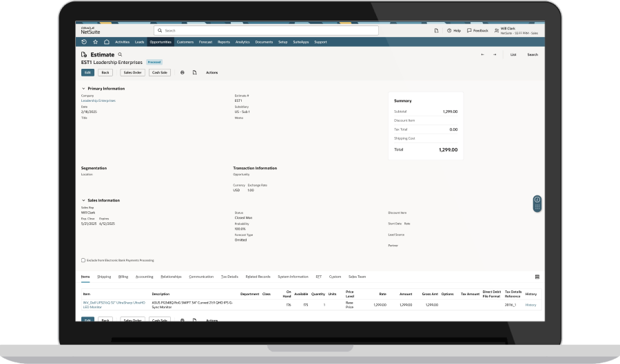Image resolution: width=620 pixels, height=364 pixels.
Task: Switch to the Tax Details subtab
Action: (x=229, y=277)
